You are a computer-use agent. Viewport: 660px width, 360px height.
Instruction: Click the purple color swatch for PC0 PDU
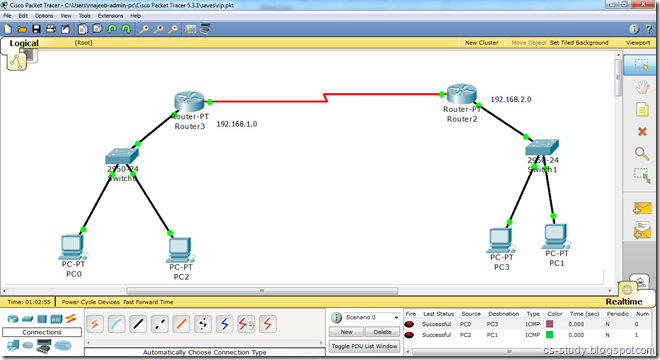click(549, 324)
